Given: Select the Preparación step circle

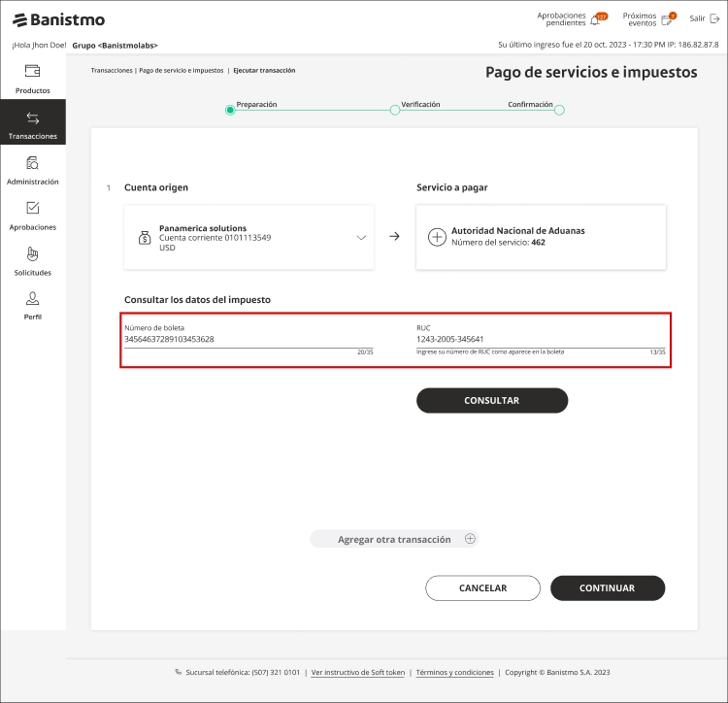Looking at the screenshot, I should [x=230, y=110].
